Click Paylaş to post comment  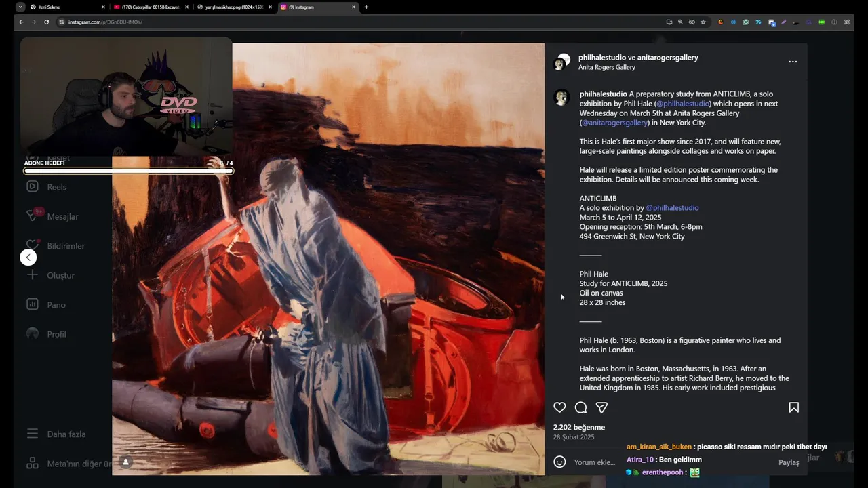click(x=789, y=462)
